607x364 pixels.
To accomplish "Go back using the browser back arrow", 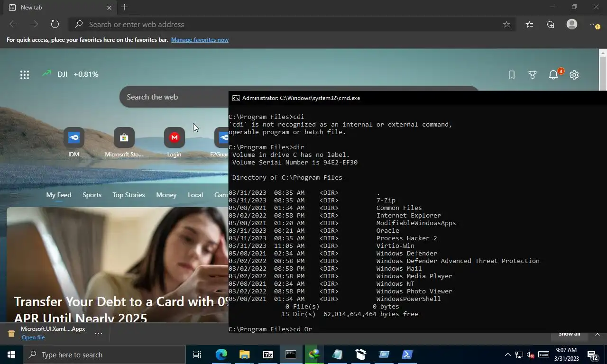I will coord(13,24).
